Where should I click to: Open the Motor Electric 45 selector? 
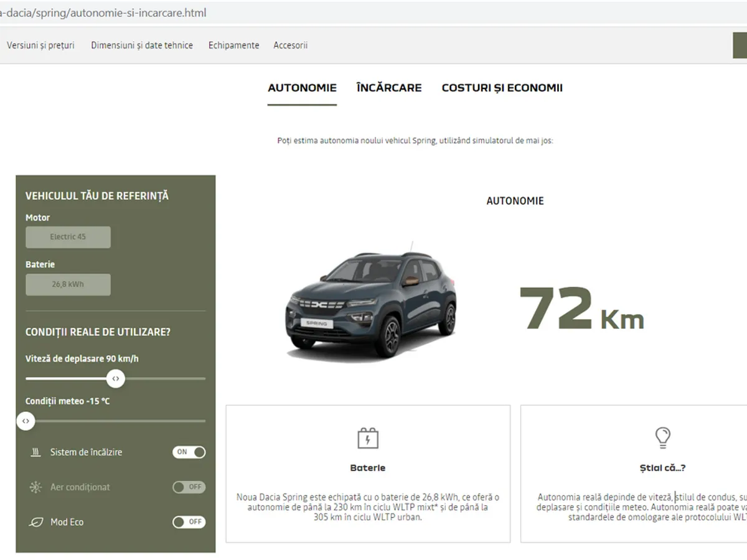tap(68, 237)
